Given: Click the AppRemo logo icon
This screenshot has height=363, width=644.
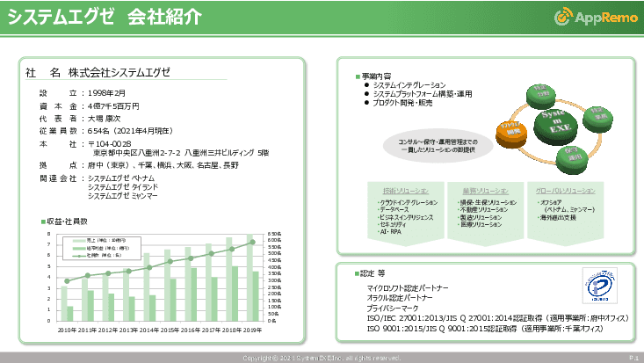Looking at the screenshot, I should 563,17.
